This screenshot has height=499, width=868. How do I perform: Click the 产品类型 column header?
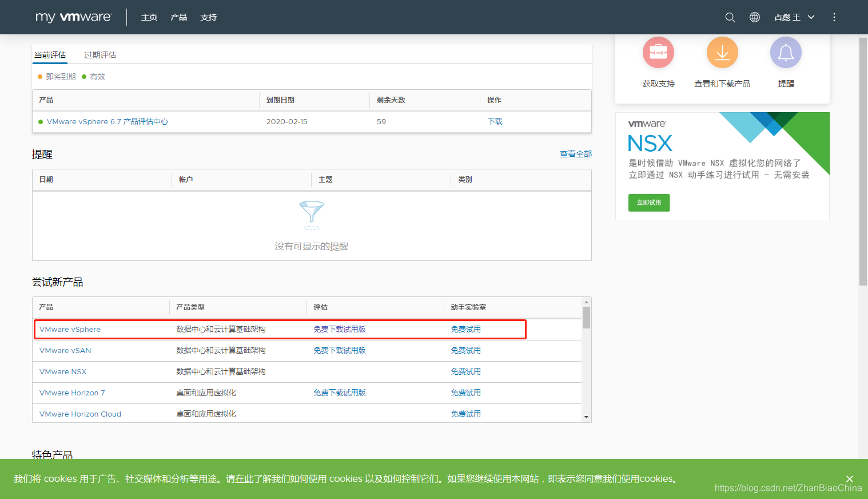[x=190, y=307]
